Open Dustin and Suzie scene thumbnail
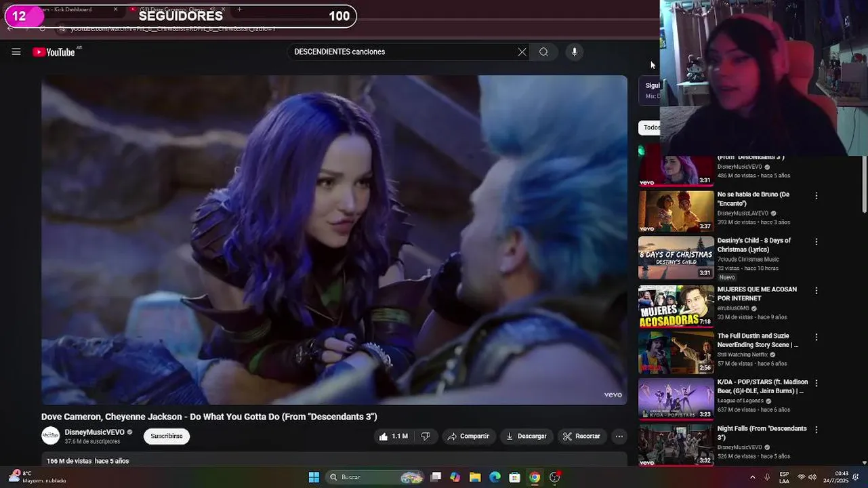 [676, 353]
